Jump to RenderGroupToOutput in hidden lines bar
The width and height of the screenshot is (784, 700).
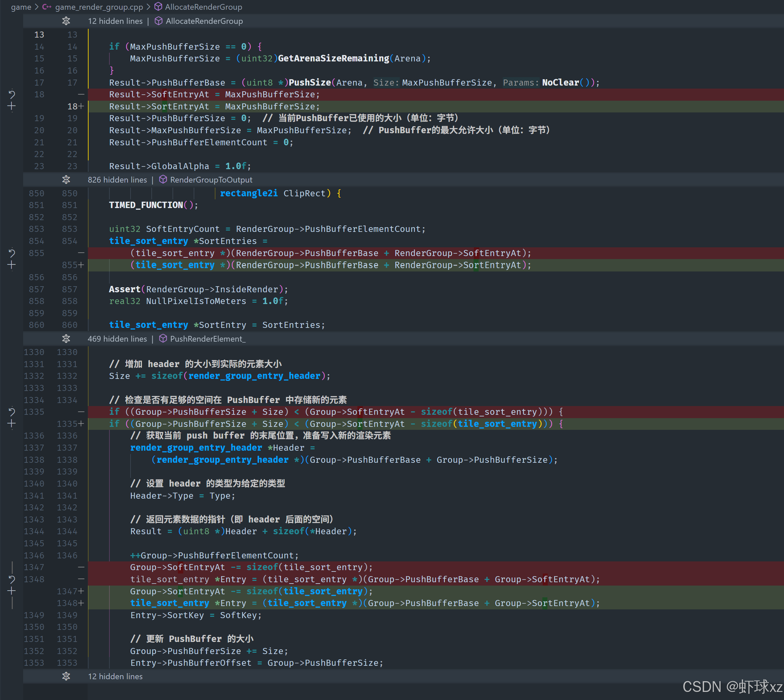[x=211, y=180]
